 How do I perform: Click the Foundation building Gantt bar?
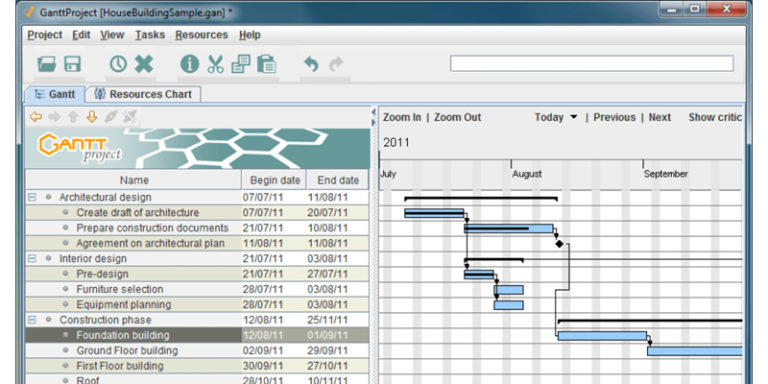tap(602, 336)
